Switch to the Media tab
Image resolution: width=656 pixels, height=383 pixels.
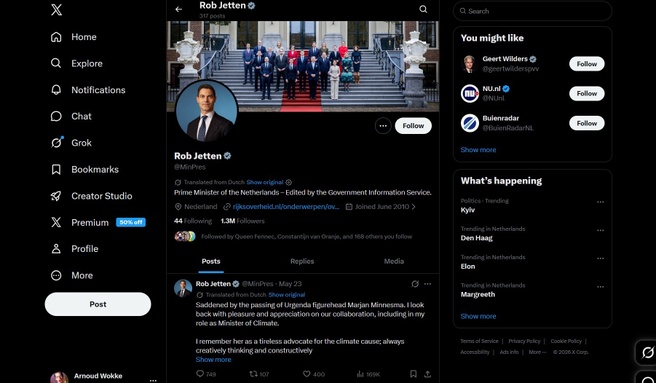394,261
